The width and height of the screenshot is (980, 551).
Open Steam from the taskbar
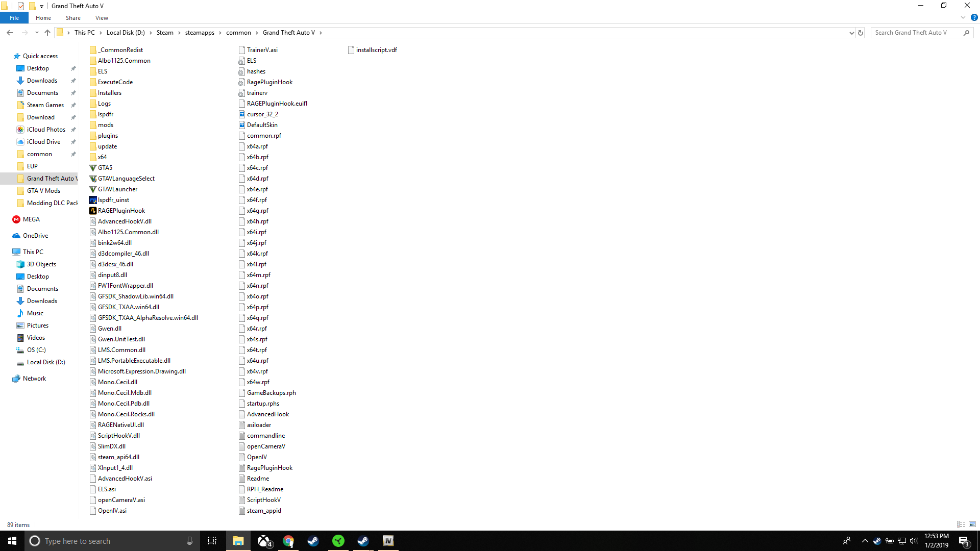[x=313, y=541]
